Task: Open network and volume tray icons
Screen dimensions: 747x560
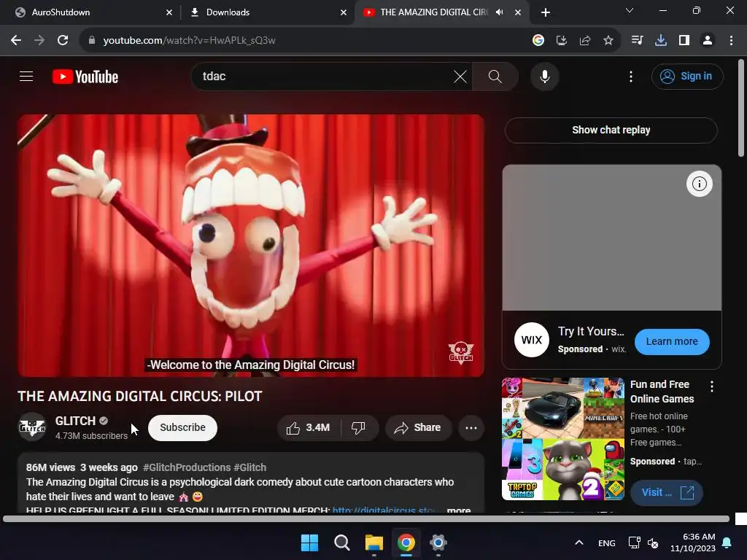Action: 643,542
